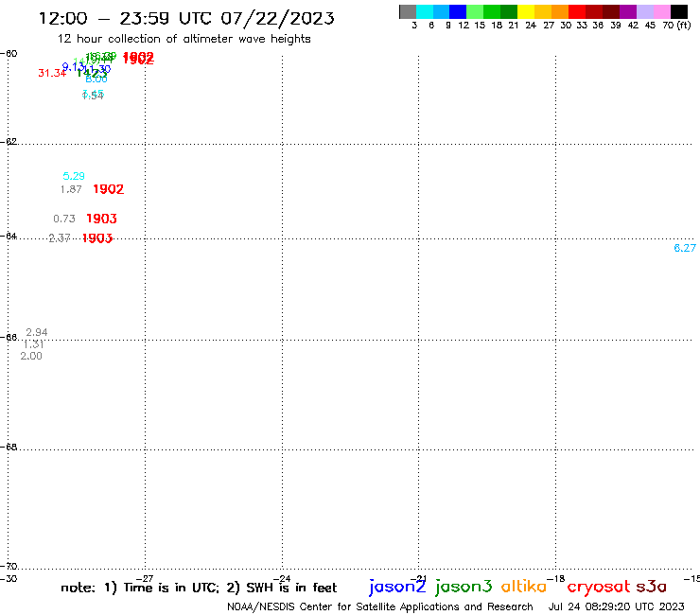Click the -24 longitude axis label
The width and height of the screenshot is (700, 615).
[x=282, y=578]
